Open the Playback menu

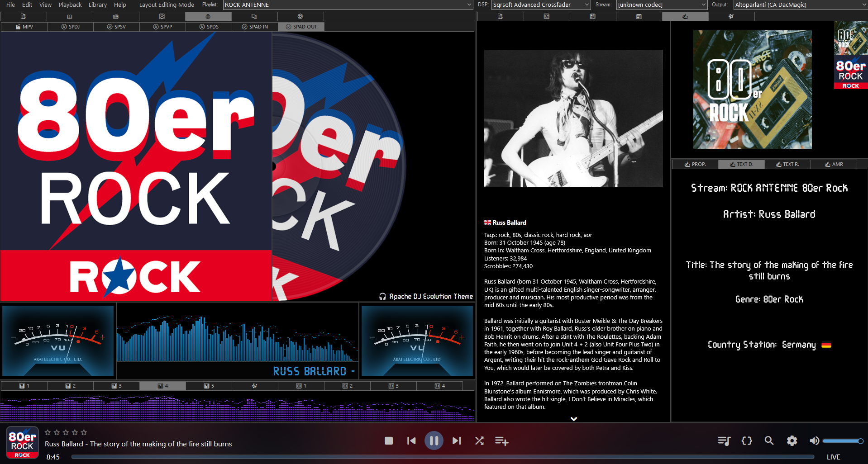[x=70, y=5]
